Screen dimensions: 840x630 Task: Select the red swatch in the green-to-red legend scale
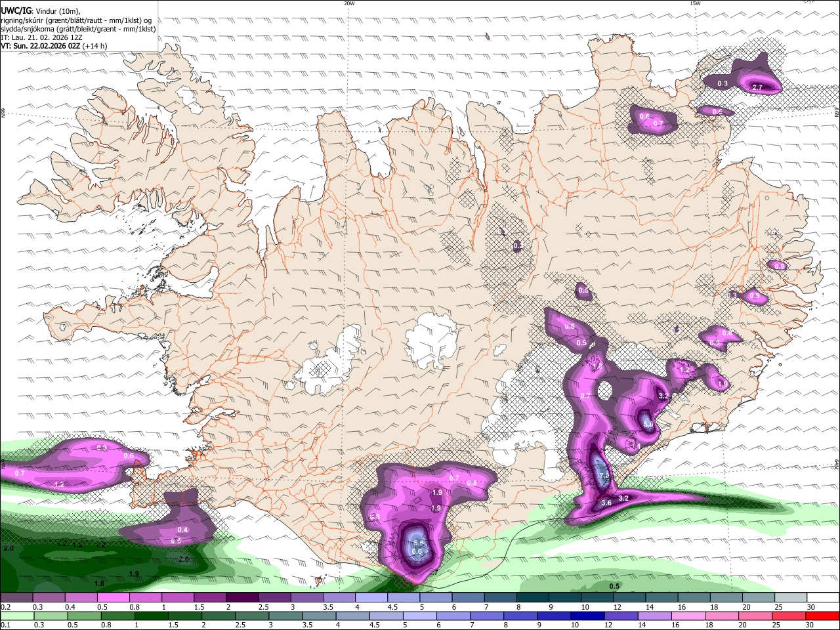[x=822, y=616]
